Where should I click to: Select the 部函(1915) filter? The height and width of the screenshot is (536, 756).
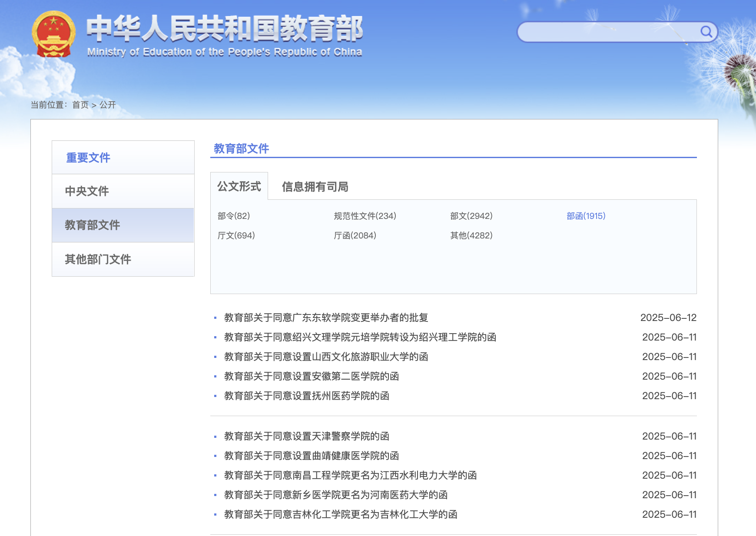(586, 216)
